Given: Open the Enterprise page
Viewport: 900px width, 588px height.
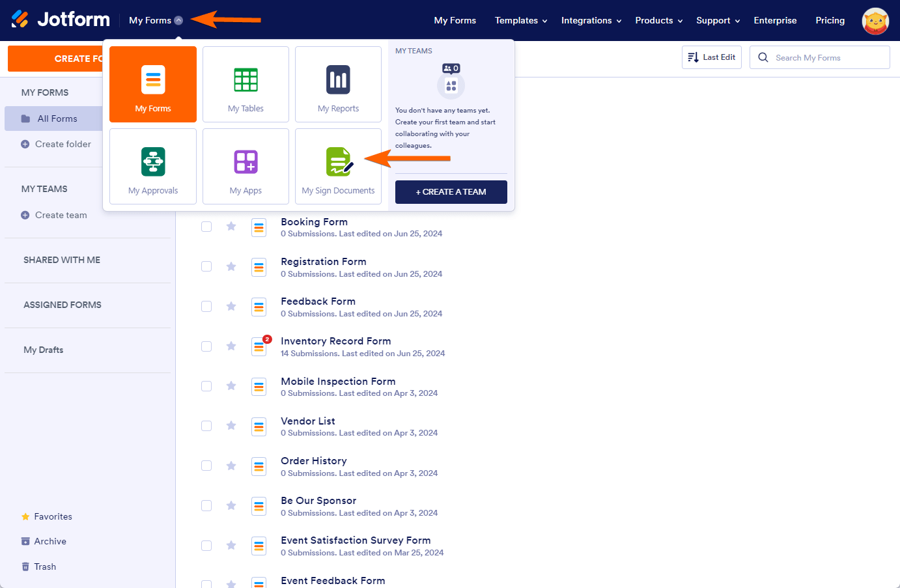Looking at the screenshot, I should (775, 20).
